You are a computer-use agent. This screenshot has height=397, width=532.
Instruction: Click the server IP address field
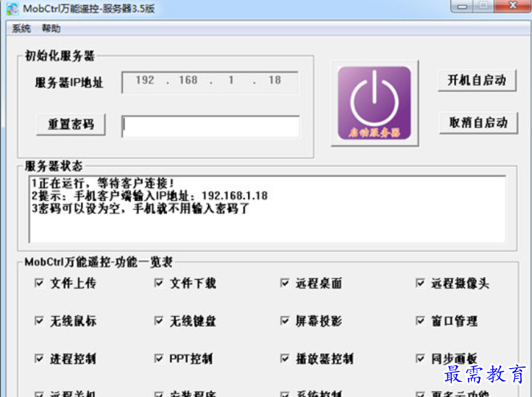[x=210, y=82]
